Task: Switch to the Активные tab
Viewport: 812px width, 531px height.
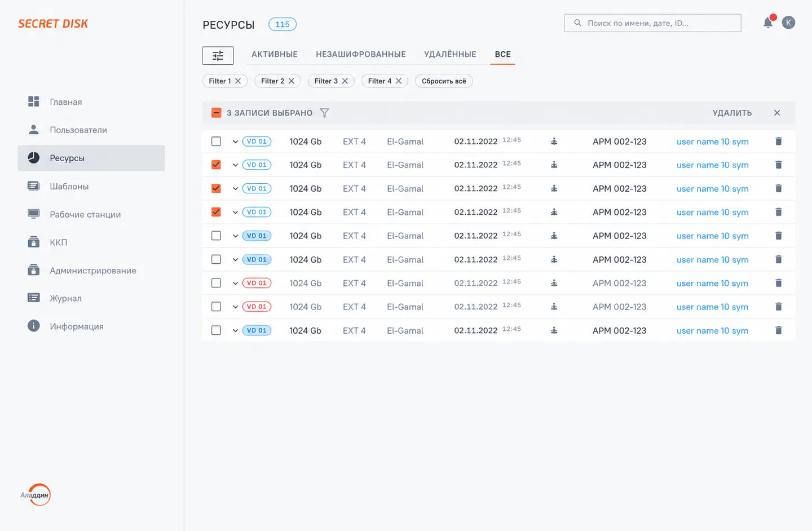Action: (275, 54)
